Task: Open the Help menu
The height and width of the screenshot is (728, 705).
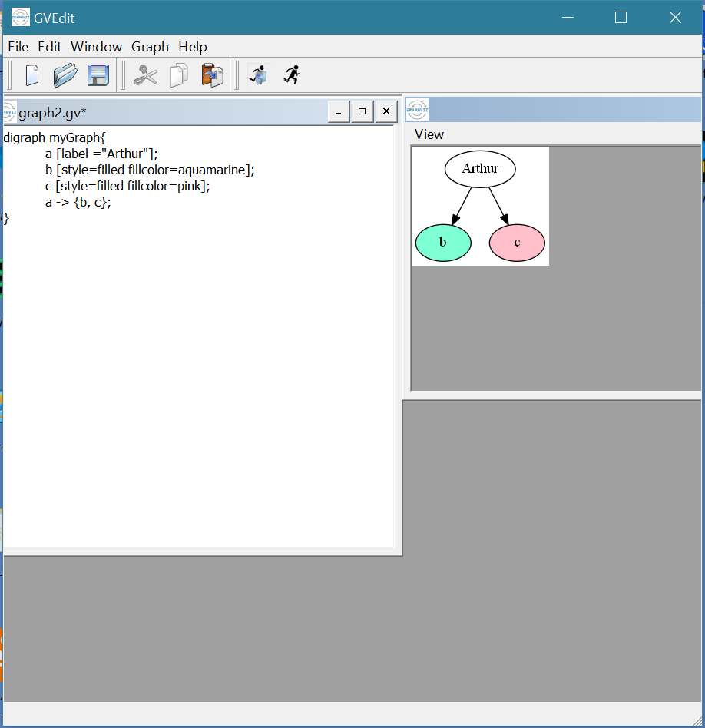Action: click(193, 47)
